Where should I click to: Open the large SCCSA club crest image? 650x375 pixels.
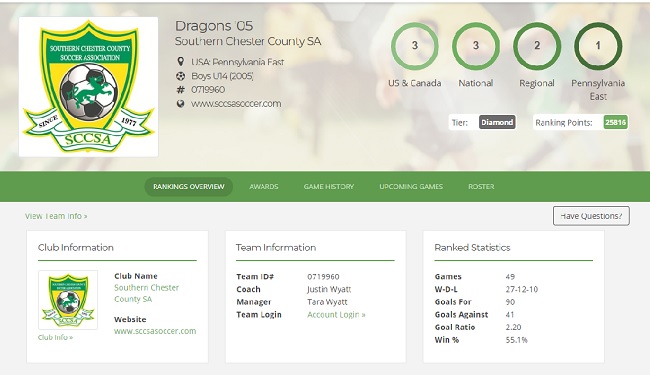(88, 87)
